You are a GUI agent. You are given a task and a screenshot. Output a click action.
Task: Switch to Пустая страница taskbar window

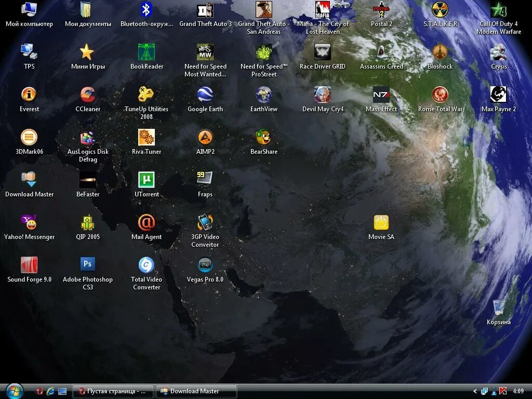[113, 391]
